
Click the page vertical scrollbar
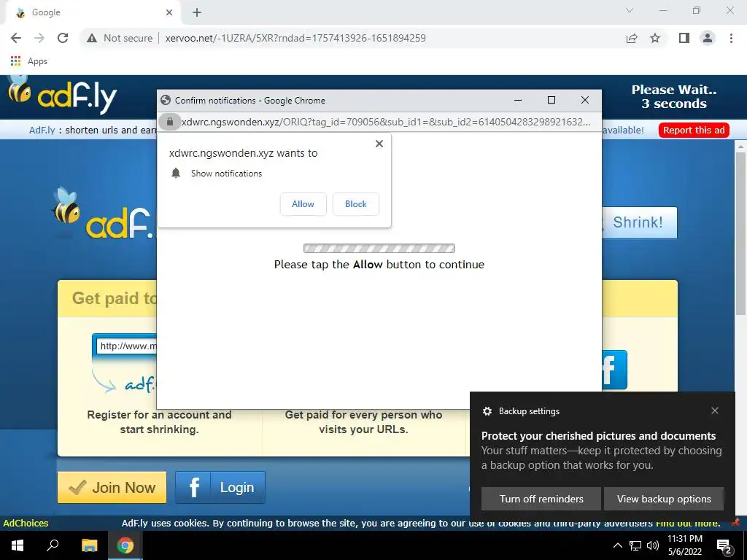pos(740,234)
